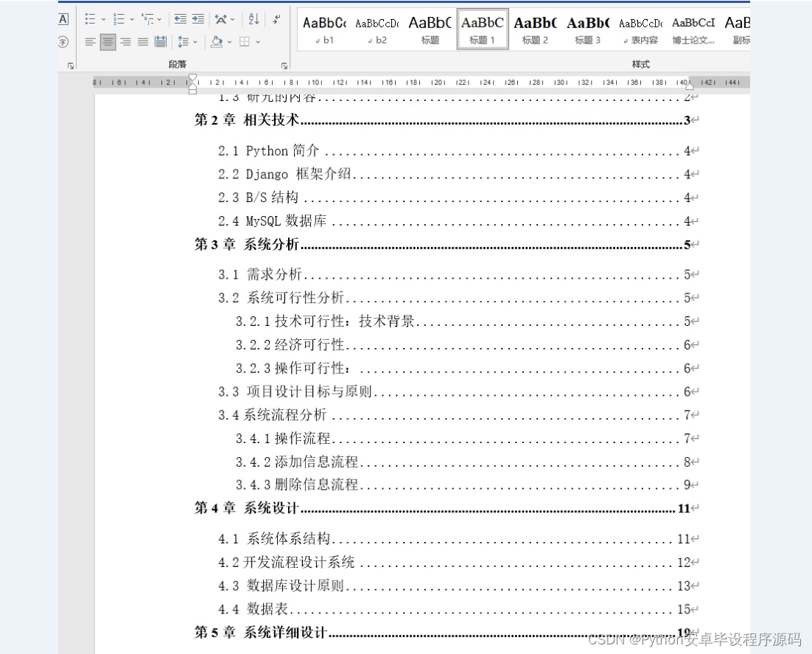Click the enclose characters icon
This screenshot has height=654, width=812.
point(62,41)
